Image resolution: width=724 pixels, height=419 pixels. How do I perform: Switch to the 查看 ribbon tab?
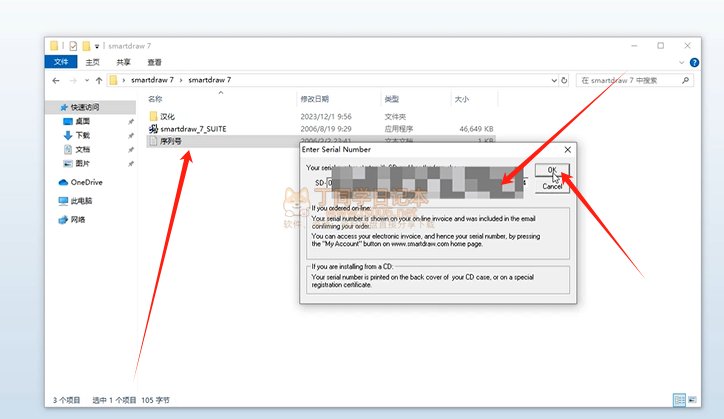tap(154, 62)
